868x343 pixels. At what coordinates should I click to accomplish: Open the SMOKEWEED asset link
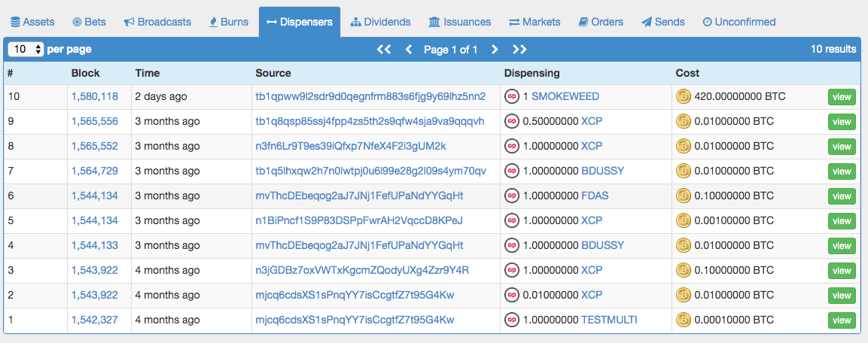[x=565, y=96]
